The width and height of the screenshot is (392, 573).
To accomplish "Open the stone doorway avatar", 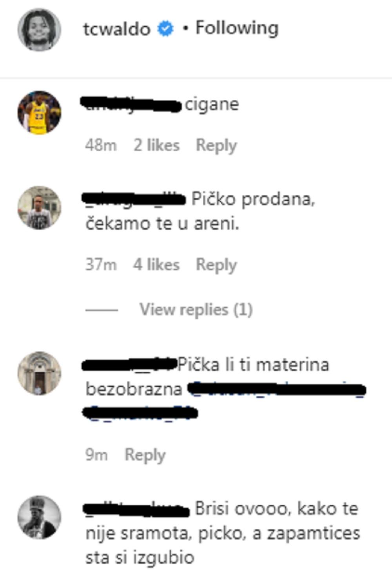I will [39, 373].
